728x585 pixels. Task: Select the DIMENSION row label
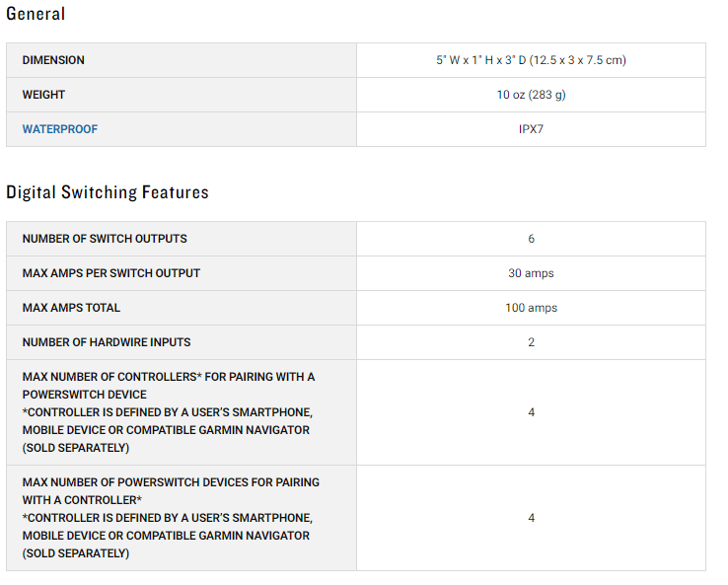pyautogui.click(x=53, y=60)
